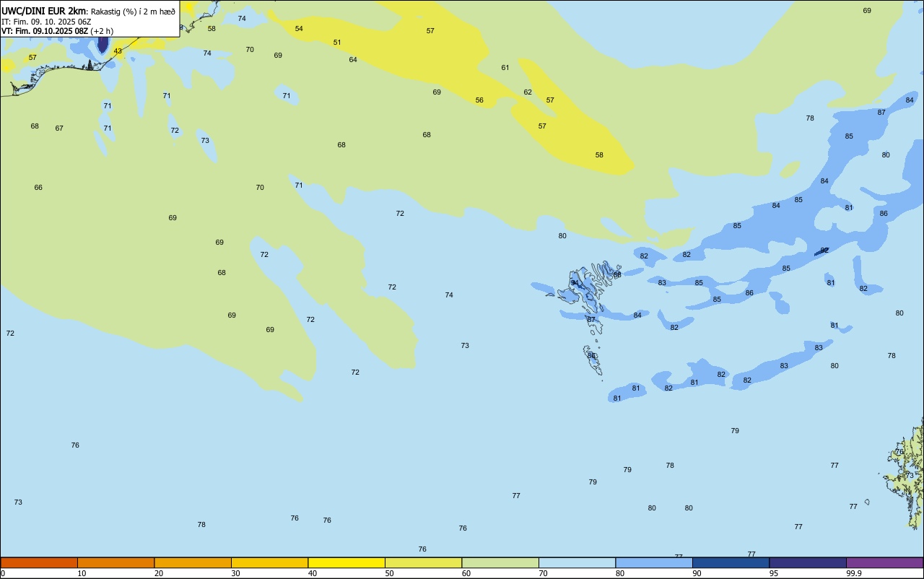
Task: Click the 40–50 bright yellow legend swatch
Action: (346, 562)
